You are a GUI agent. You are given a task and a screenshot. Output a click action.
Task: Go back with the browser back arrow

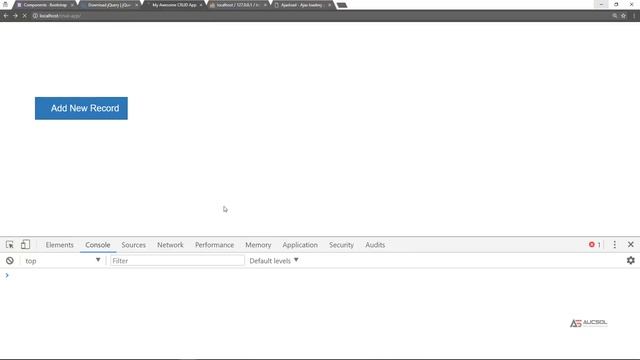pyautogui.click(x=6, y=16)
